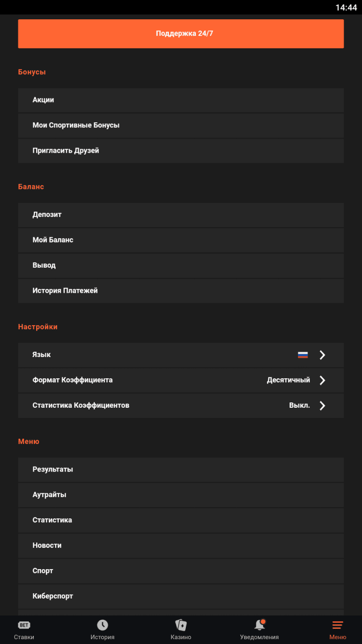Toggle the Выкл. odds statistics setting
Viewport: 362px width, 644px height.
(x=299, y=406)
